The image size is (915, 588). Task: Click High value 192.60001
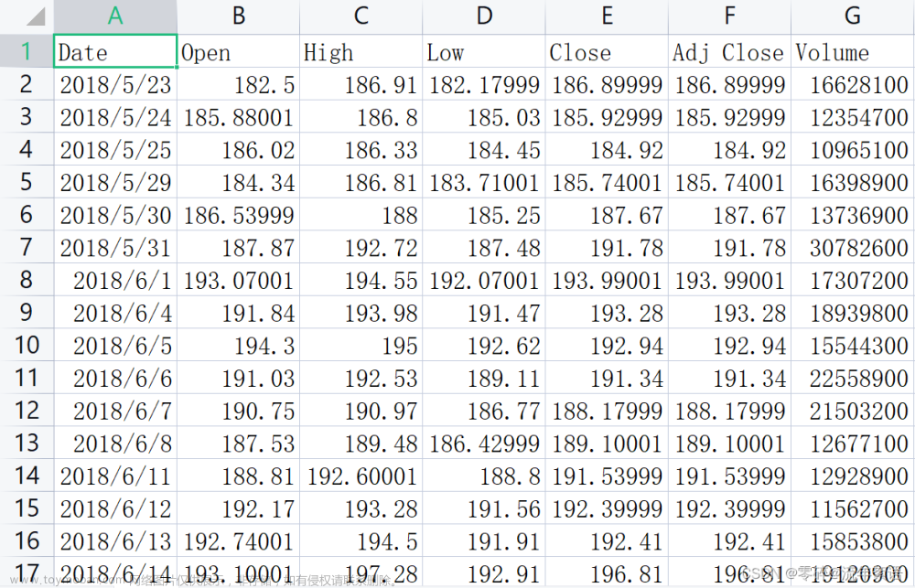coord(361,476)
